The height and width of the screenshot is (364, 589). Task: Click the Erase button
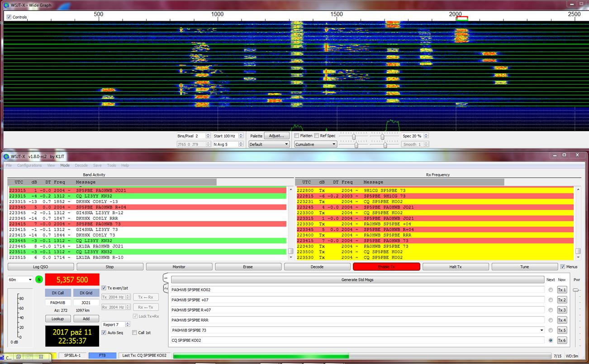click(248, 267)
